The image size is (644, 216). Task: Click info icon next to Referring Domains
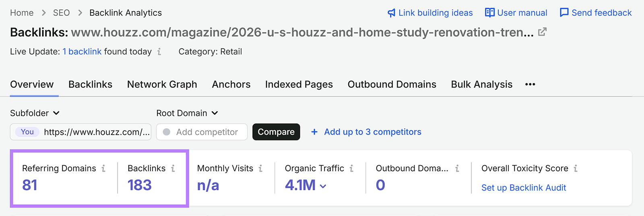103,168
